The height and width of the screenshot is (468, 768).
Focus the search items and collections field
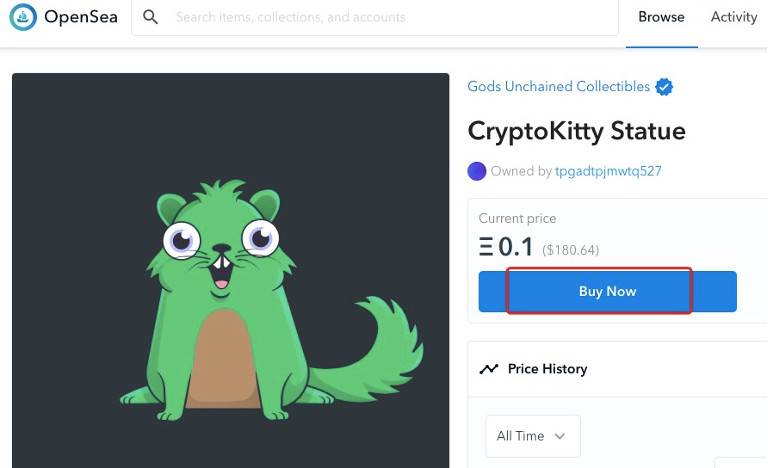tap(375, 17)
